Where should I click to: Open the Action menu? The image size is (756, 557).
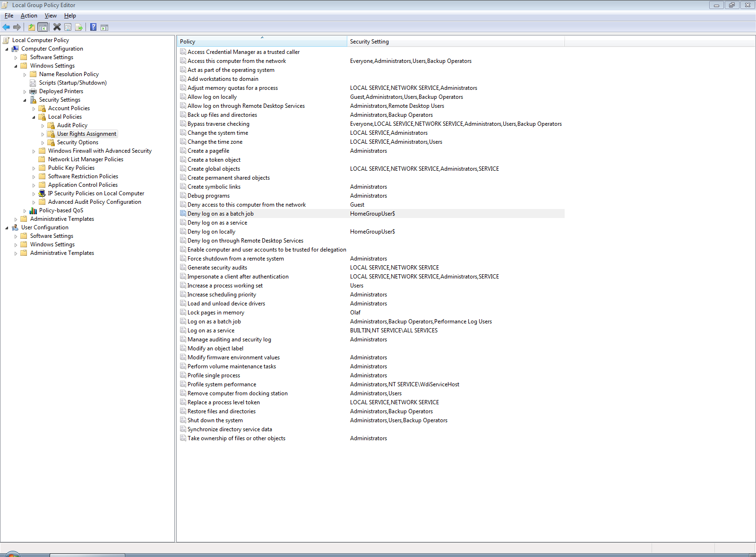29,16
